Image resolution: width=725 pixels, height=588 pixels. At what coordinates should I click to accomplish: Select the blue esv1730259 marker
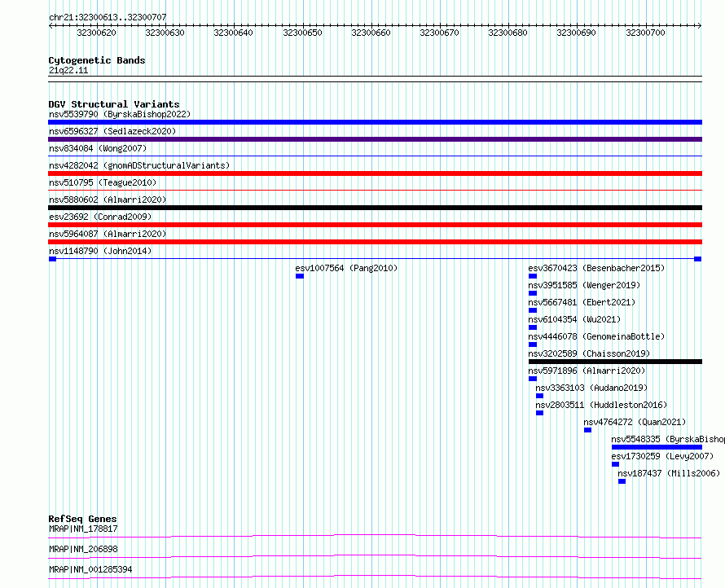click(x=615, y=464)
